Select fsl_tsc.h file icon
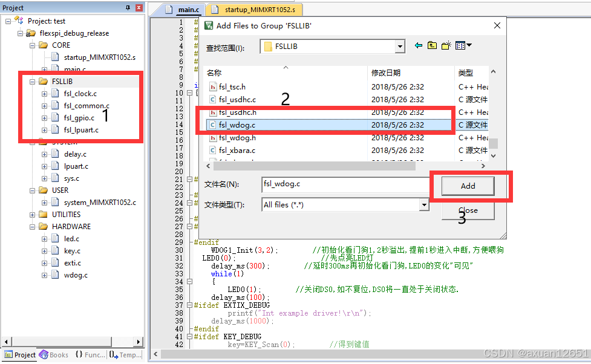 click(x=213, y=87)
